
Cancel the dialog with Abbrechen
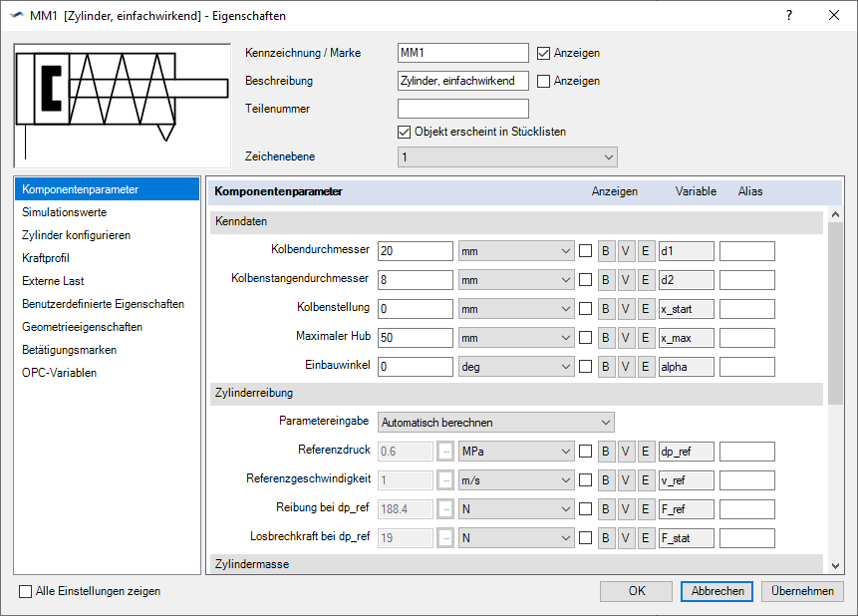click(716, 590)
